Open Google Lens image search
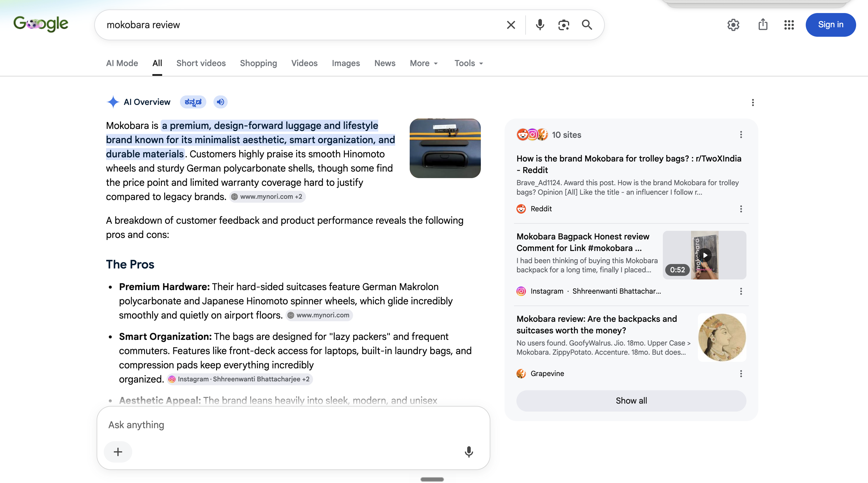868x483 pixels. tap(563, 25)
